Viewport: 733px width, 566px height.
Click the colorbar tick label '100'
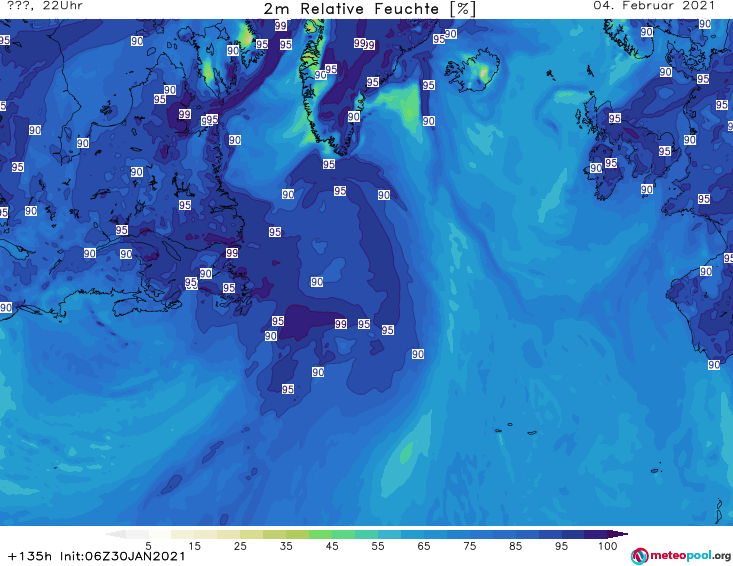(x=608, y=546)
